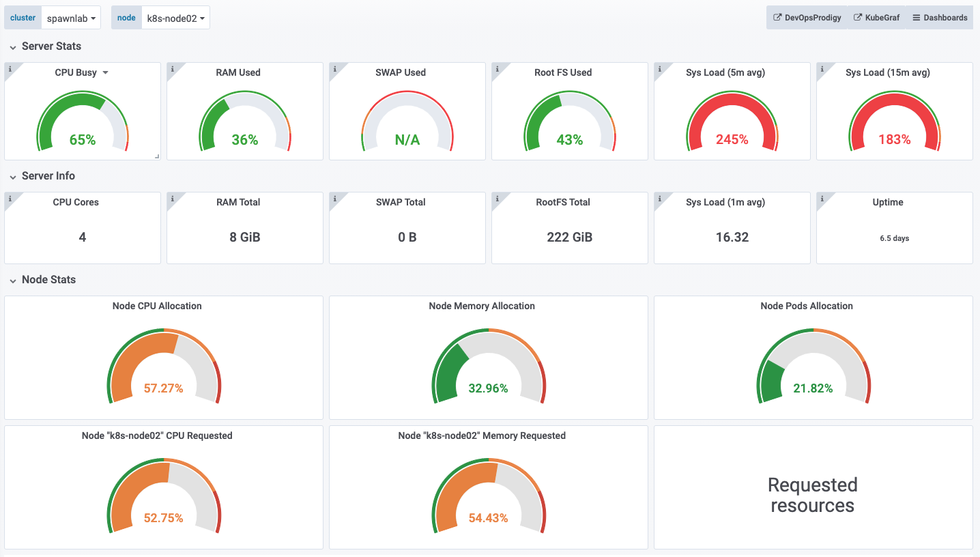
Task: Click the info icon on Uptime panel
Action: tap(822, 198)
